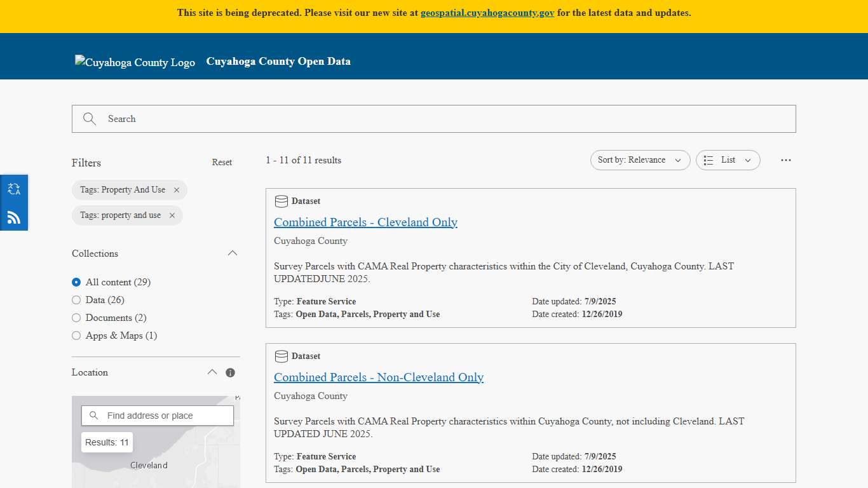This screenshot has height=488, width=868.
Task: Open the RSS feed icon
Action: click(13, 217)
